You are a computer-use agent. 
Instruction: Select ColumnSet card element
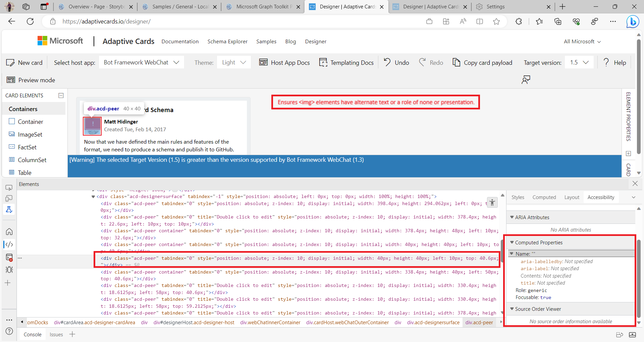(x=32, y=160)
